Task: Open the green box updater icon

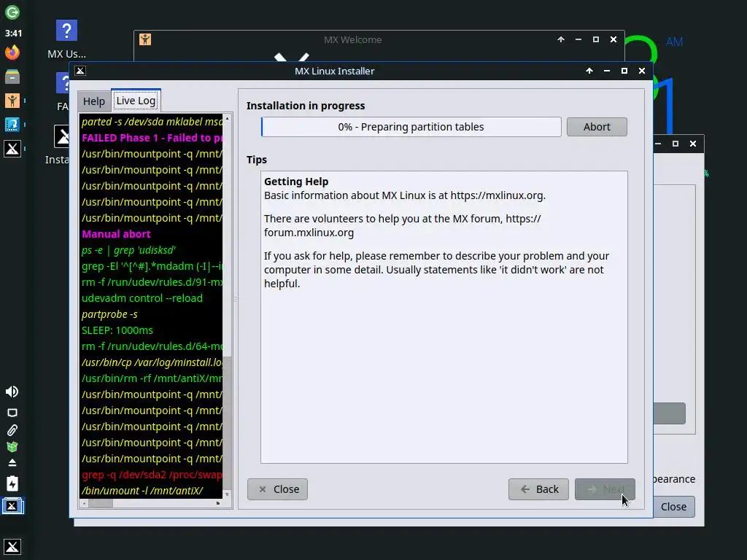Action: [12, 447]
